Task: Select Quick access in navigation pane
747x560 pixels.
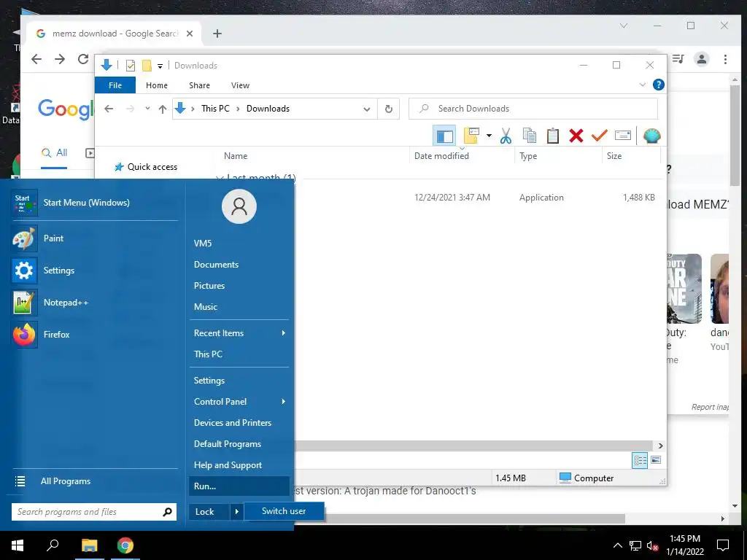Action: [x=152, y=167]
